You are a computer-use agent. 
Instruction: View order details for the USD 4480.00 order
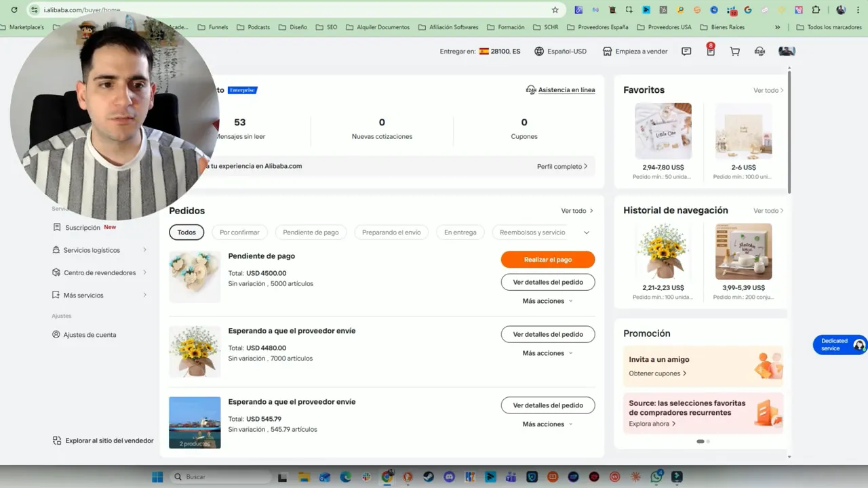pos(548,334)
